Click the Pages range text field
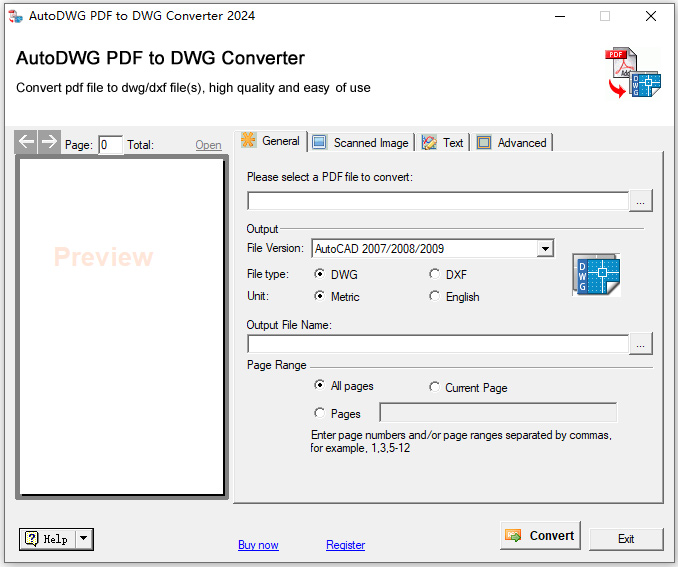Screen dimensions: 678x567 pos(498,412)
